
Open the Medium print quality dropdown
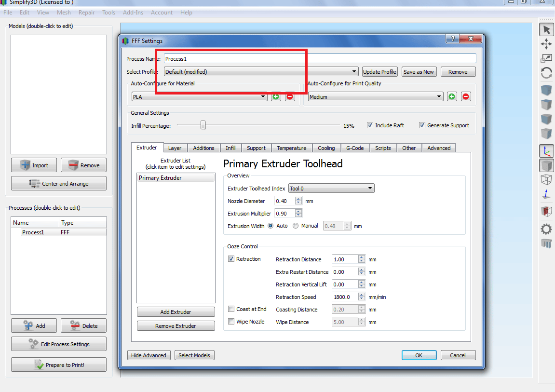pyautogui.click(x=375, y=96)
